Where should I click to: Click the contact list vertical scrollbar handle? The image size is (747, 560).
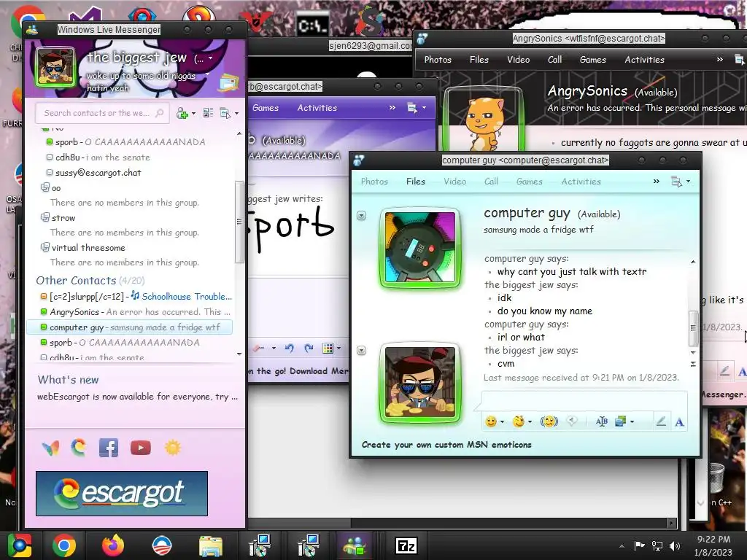(239, 222)
